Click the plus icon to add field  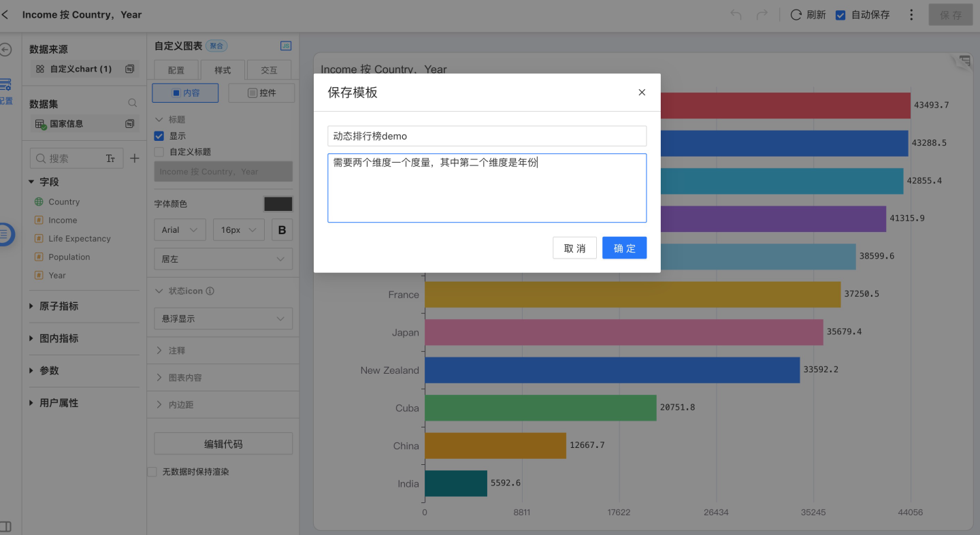click(x=135, y=158)
